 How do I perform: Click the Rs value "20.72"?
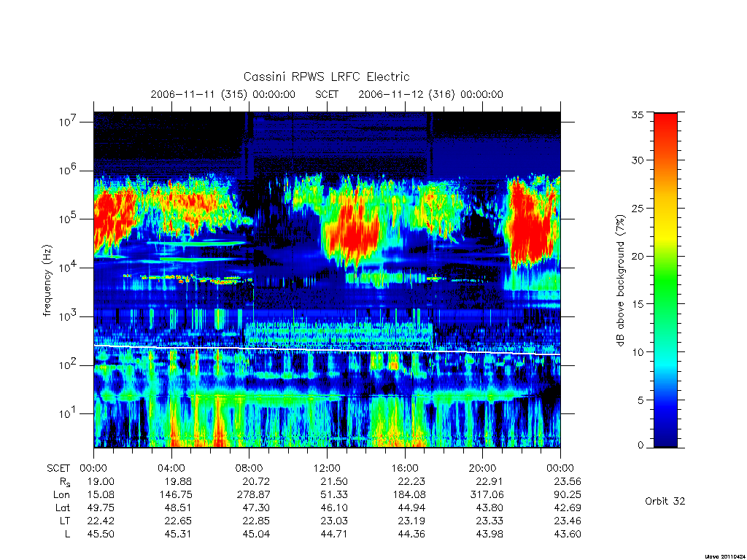click(256, 482)
